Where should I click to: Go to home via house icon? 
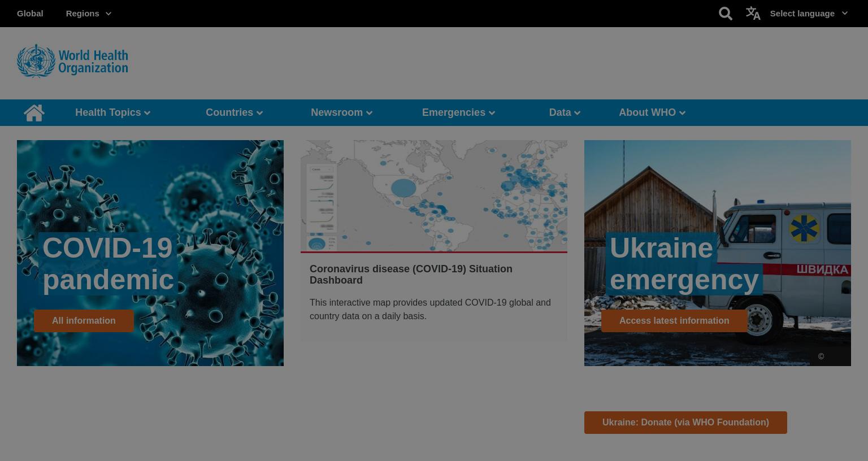34,112
